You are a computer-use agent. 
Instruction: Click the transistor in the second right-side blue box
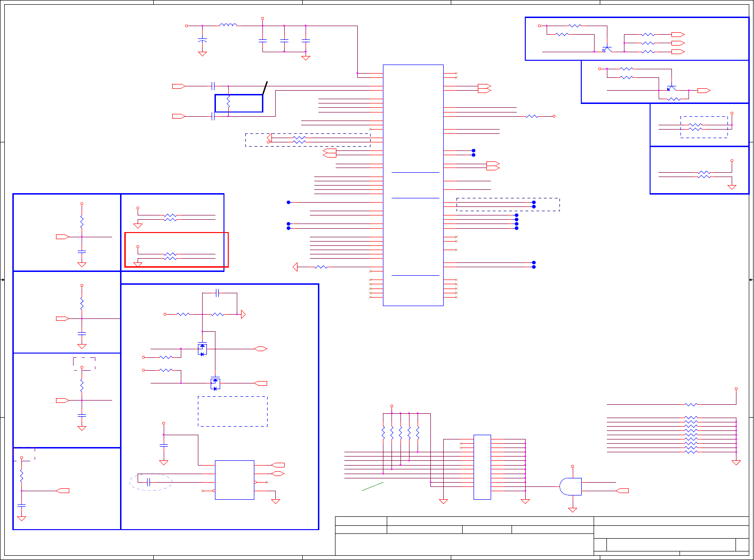pyautogui.click(x=671, y=88)
